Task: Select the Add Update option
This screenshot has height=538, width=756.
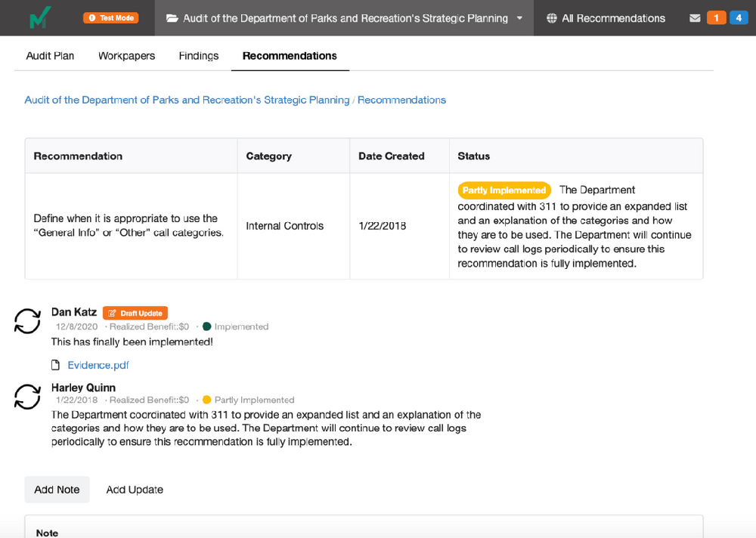Action: [135, 490]
